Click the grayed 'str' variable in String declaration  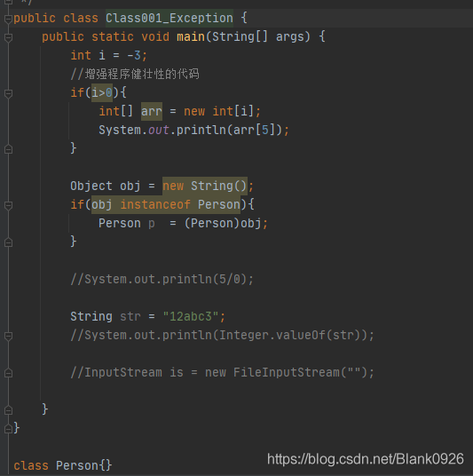pyautogui.click(x=130, y=317)
